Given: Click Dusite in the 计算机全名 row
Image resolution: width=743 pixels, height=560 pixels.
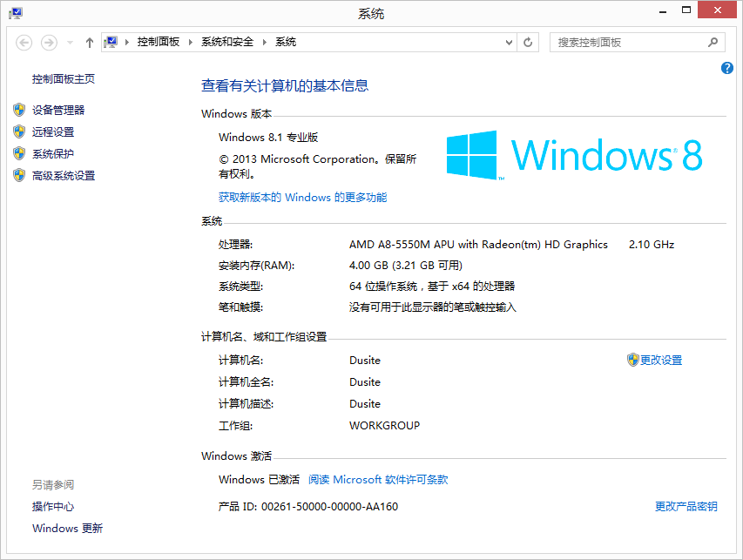Looking at the screenshot, I should (x=365, y=381).
